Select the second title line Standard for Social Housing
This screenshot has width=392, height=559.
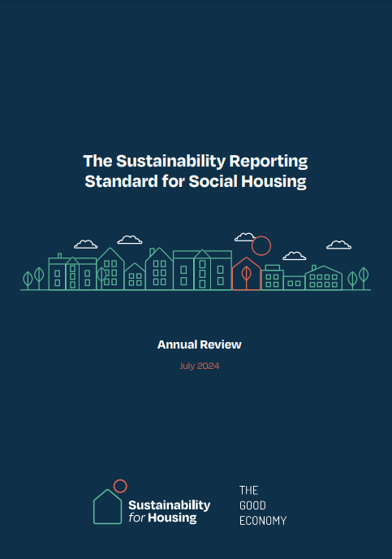(x=196, y=181)
